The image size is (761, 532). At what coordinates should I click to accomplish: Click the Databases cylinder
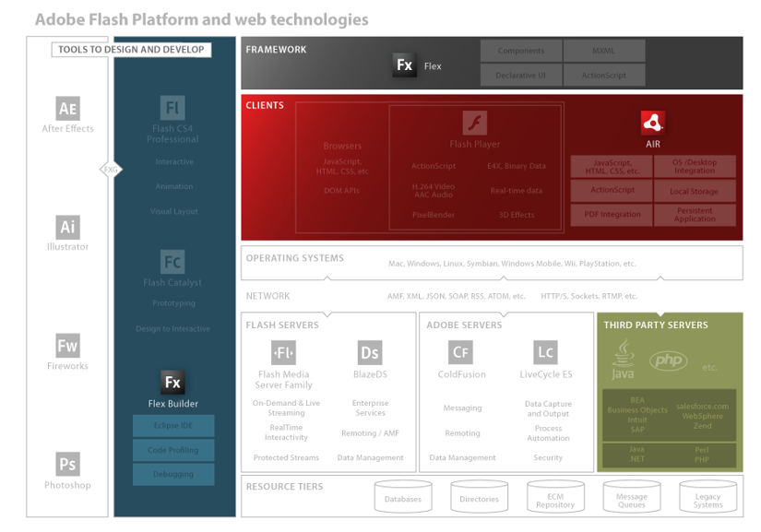pos(403,498)
